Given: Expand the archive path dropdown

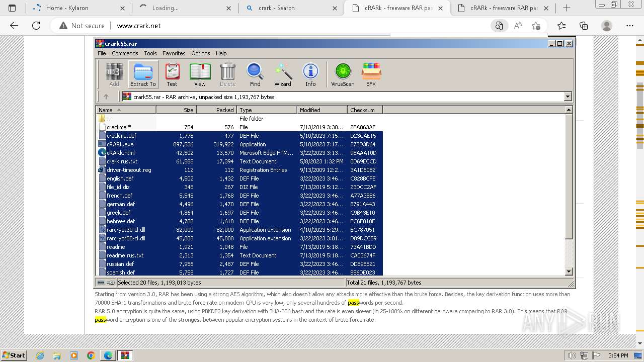Looking at the screenshot, I should [x=568, y=97].
